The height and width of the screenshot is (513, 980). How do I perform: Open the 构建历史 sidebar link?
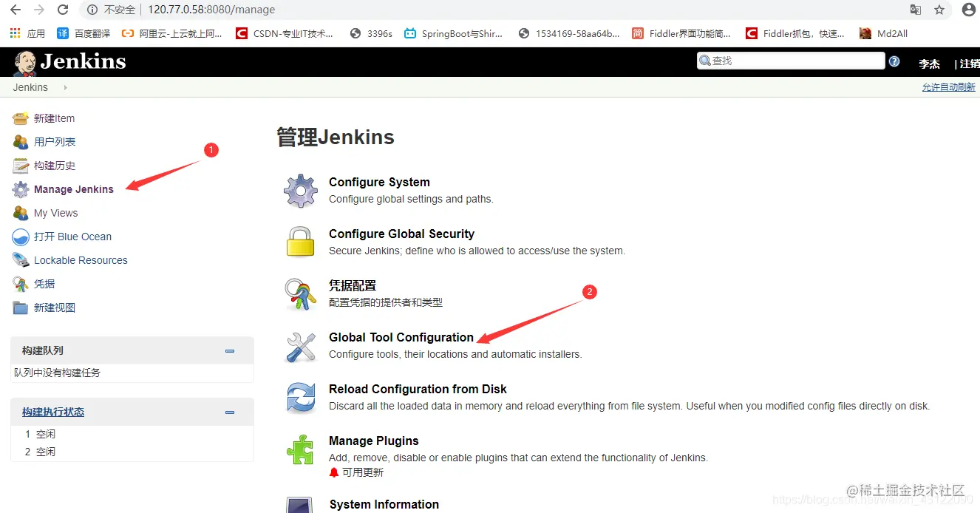click(x=55, y=166)
